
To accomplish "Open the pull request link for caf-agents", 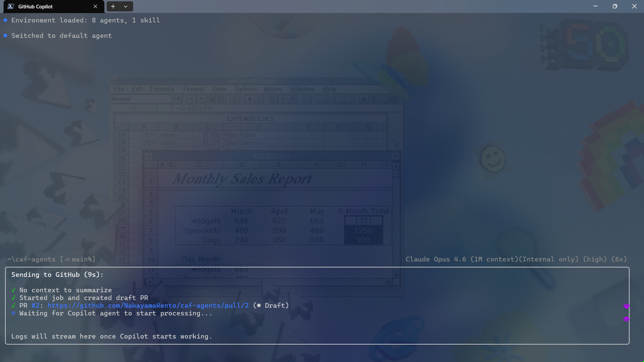I will pos(148,305).
